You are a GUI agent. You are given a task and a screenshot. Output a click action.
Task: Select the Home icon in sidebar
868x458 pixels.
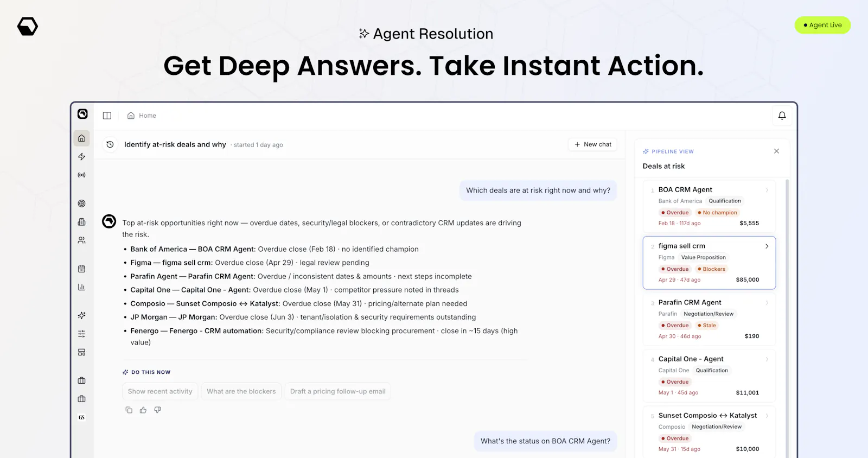(82, 138)
